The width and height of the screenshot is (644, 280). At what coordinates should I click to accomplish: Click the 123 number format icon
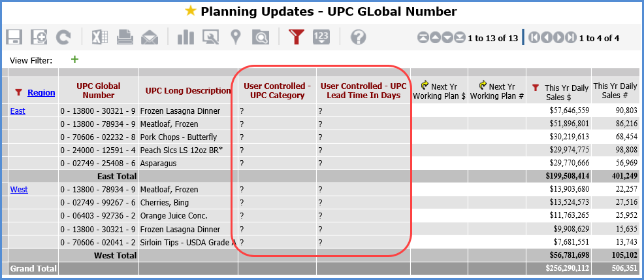321,37
